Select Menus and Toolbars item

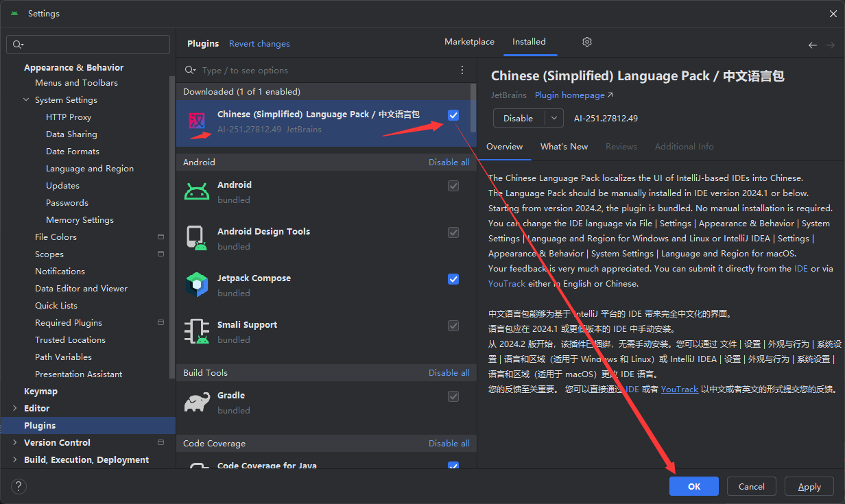(76, 83)
